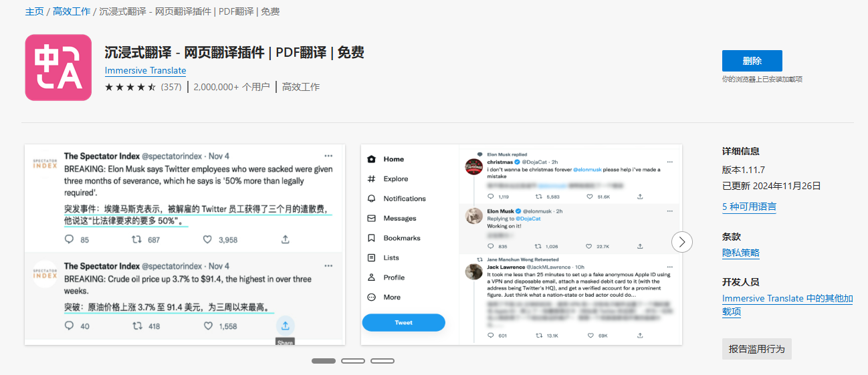Select Bookmarks label in Twitter sidebar

(402, 238)
